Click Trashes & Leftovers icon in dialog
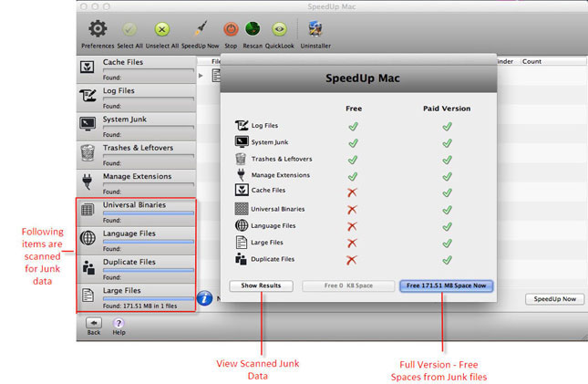The image size is (588, 384). (241, 159)
